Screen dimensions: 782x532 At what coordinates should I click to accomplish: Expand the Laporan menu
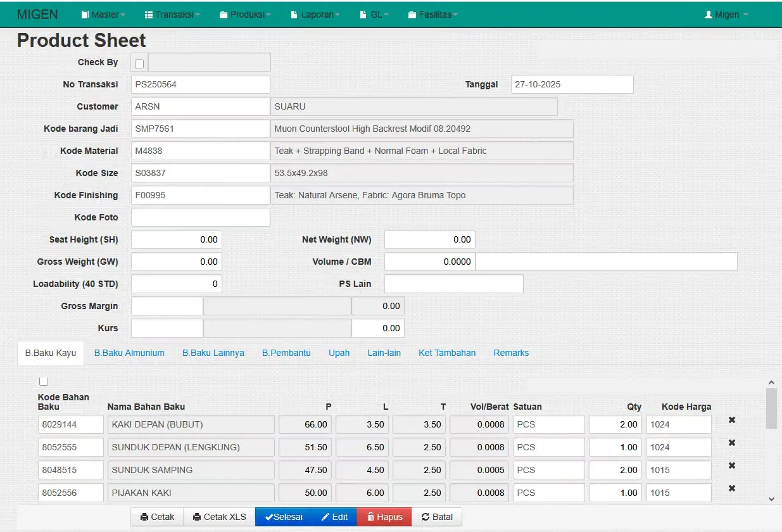[315, 14]
